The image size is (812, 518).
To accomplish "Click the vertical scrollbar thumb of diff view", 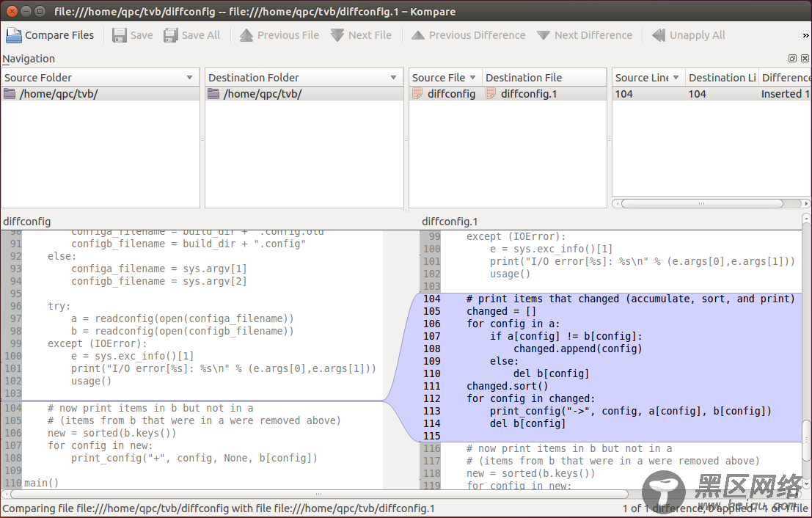I will (806, 439).
